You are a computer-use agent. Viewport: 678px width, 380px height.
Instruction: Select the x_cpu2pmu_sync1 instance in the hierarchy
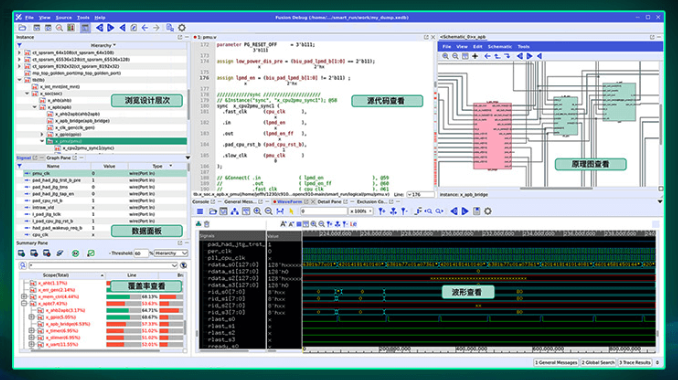tap(89, 148)
